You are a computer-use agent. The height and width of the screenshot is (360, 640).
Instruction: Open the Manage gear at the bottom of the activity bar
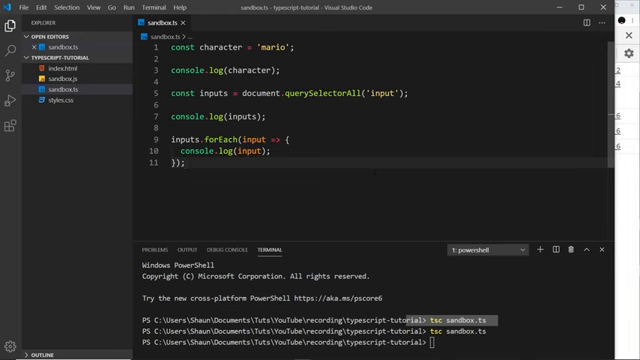pos(10,347)
